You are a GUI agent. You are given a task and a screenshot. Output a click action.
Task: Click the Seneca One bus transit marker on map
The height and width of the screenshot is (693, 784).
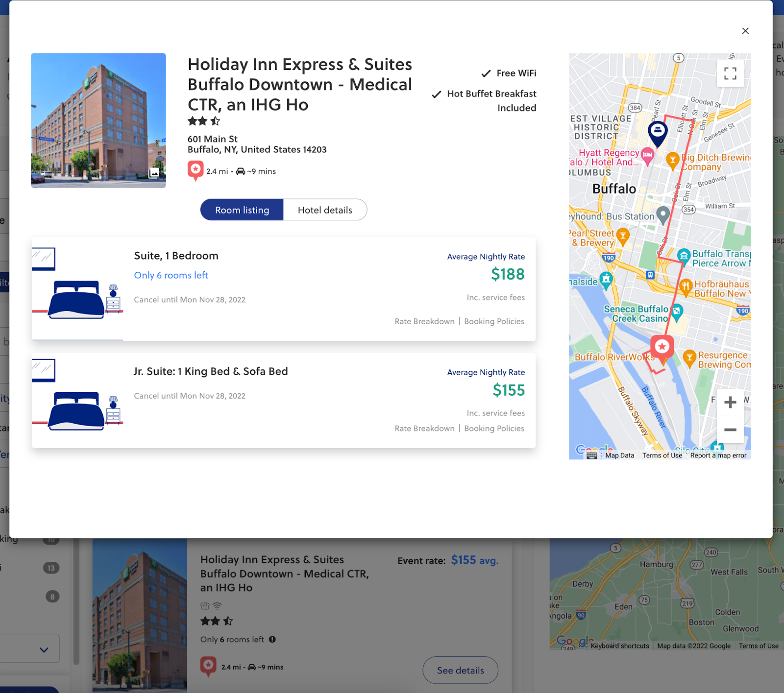pos(650,275)
